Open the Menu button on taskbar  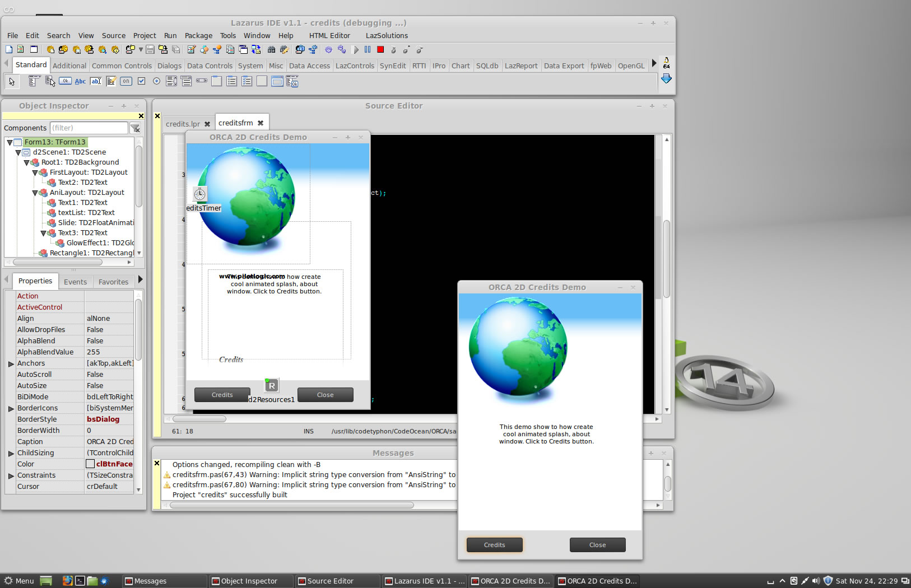point(18,581)
